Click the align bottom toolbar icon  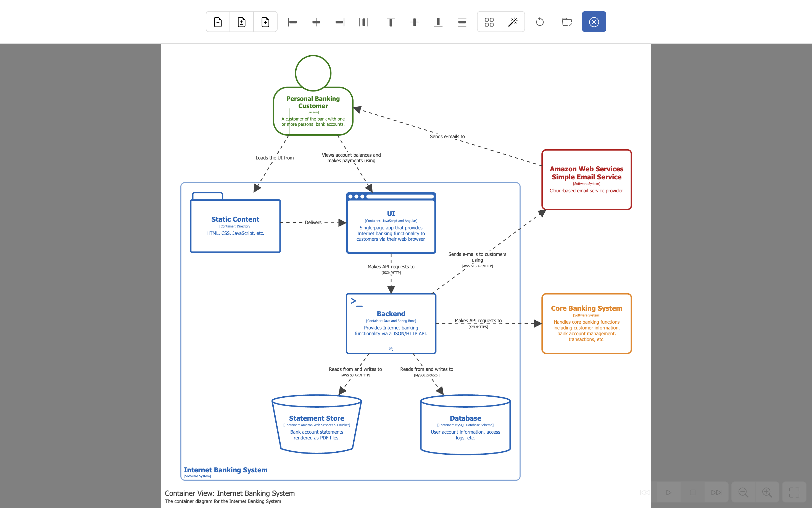(438, 22)
